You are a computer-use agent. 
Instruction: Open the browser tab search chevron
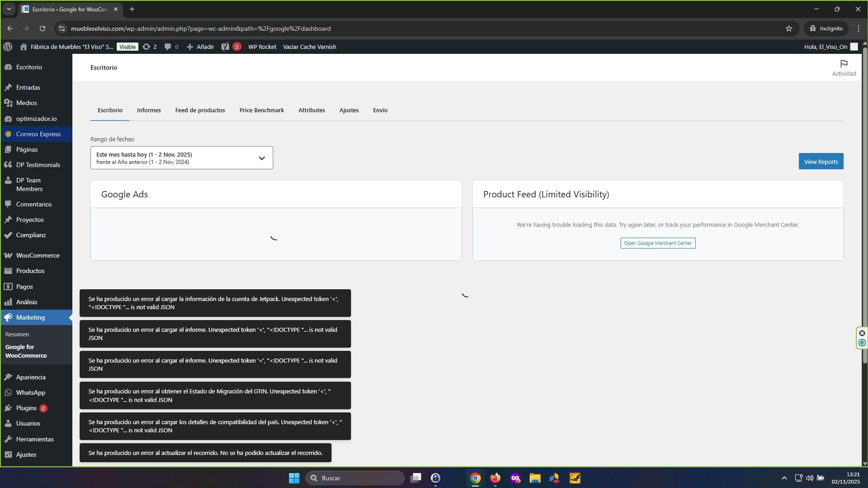(9, 9)
